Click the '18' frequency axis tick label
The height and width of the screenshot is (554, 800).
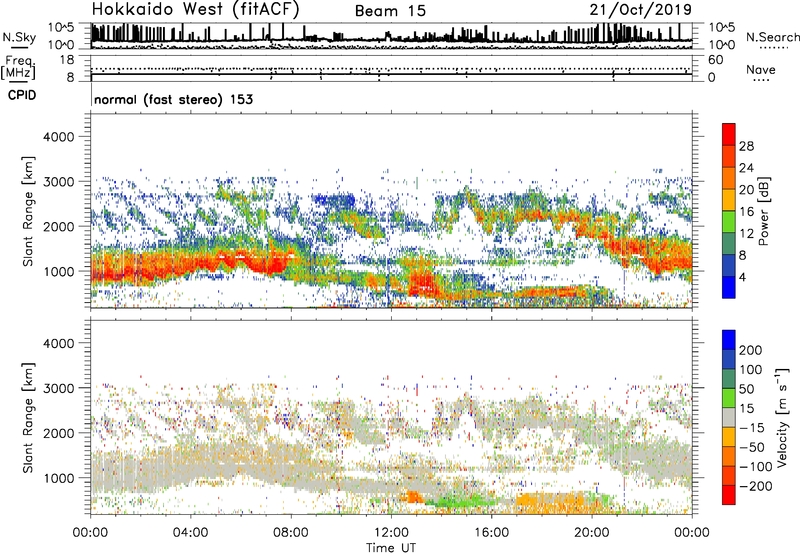click(67, 60)
